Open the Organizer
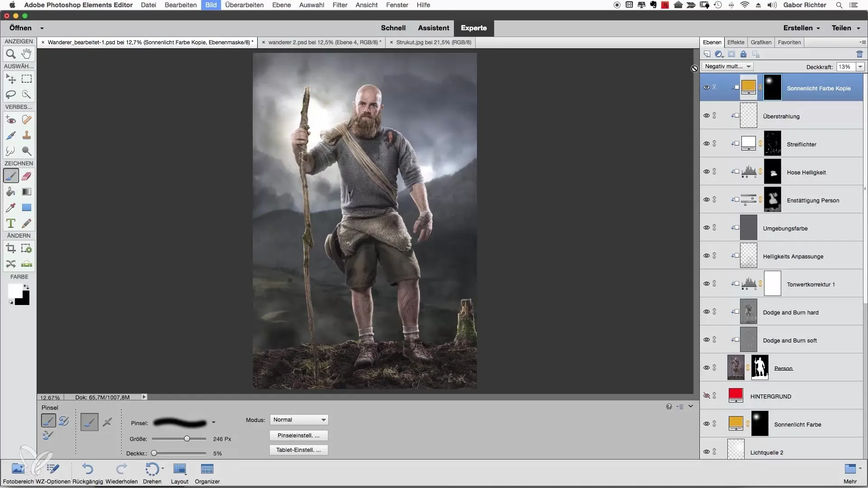 pos(207,473)
